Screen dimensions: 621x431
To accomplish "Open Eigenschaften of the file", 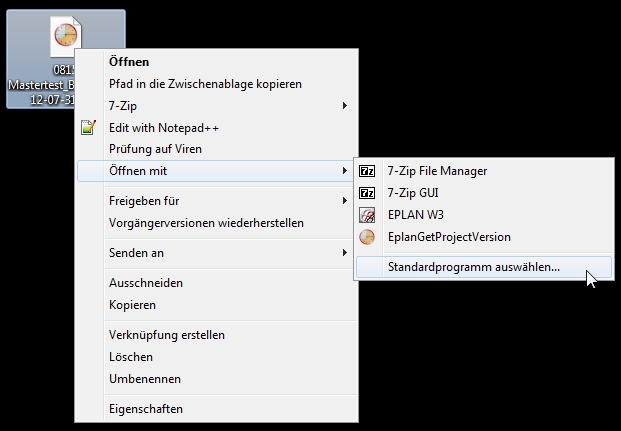I will tap(146, 409).
